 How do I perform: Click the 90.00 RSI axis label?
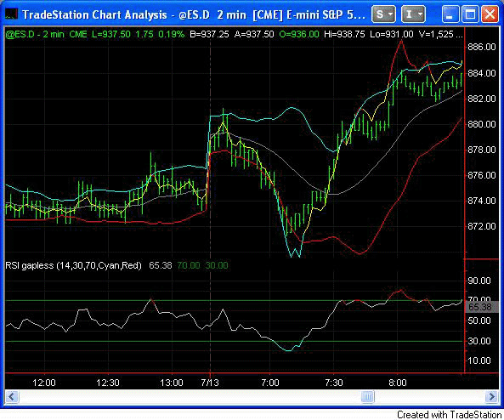click(x=479, y=281)
